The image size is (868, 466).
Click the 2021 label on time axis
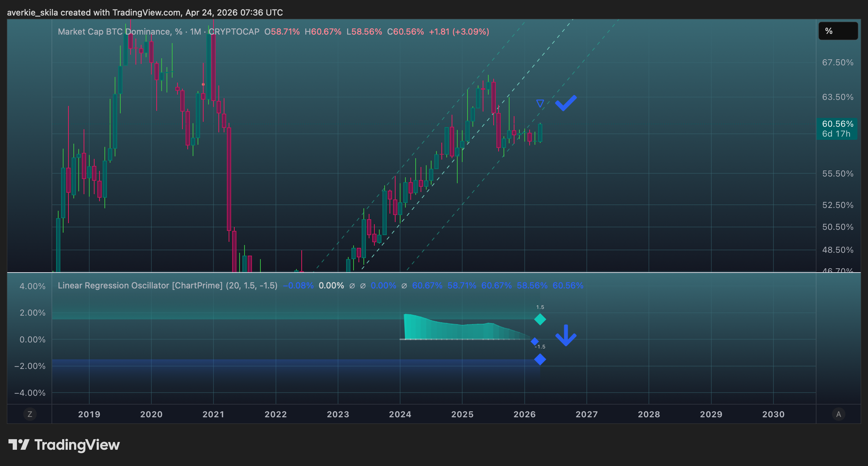tap(213, 414)
